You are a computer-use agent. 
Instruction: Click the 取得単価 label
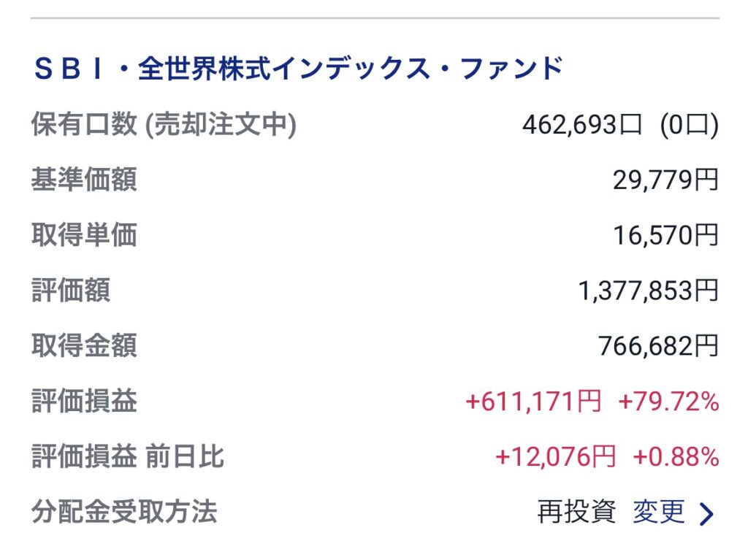[x=84, y=235]
